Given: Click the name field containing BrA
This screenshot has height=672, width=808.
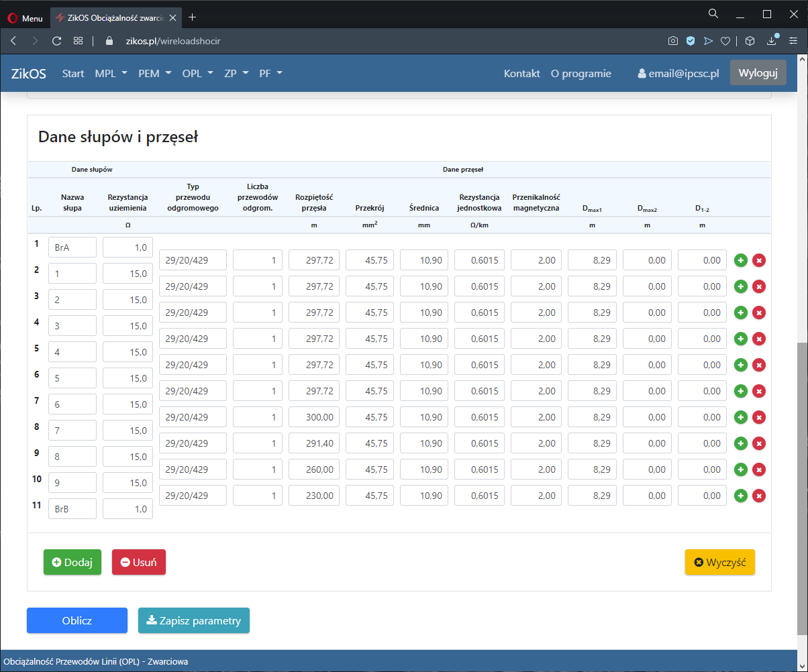Looking at the screenshot, I should tap(72, 247).
